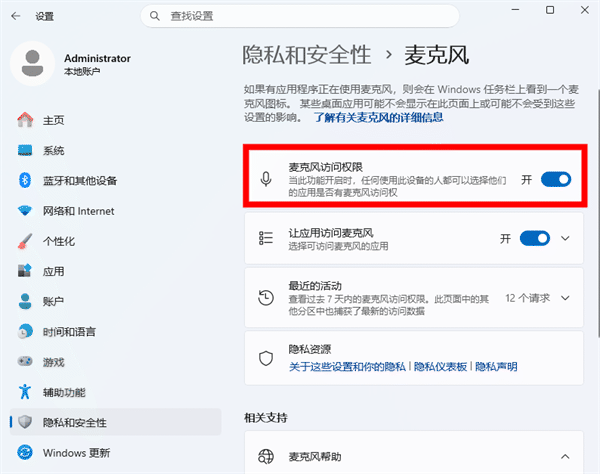
Task: Click the shield icon in 隐私资源
Action: tap(266, 358)
